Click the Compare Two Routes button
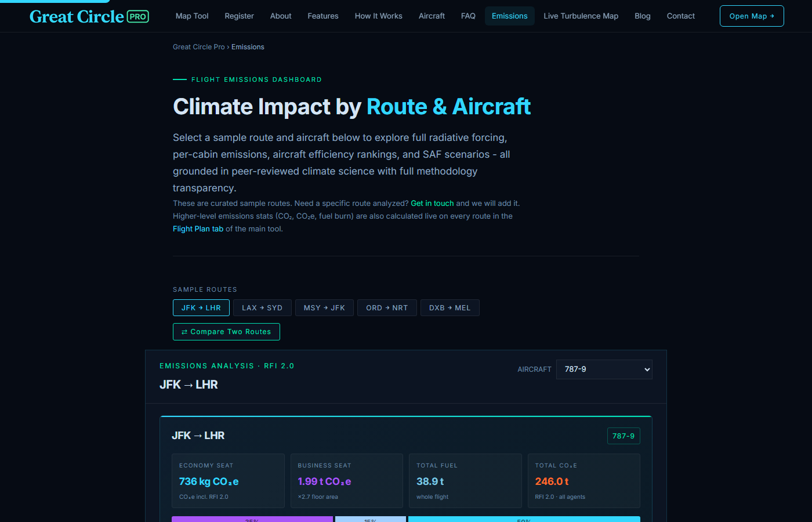 click(226, 332)
